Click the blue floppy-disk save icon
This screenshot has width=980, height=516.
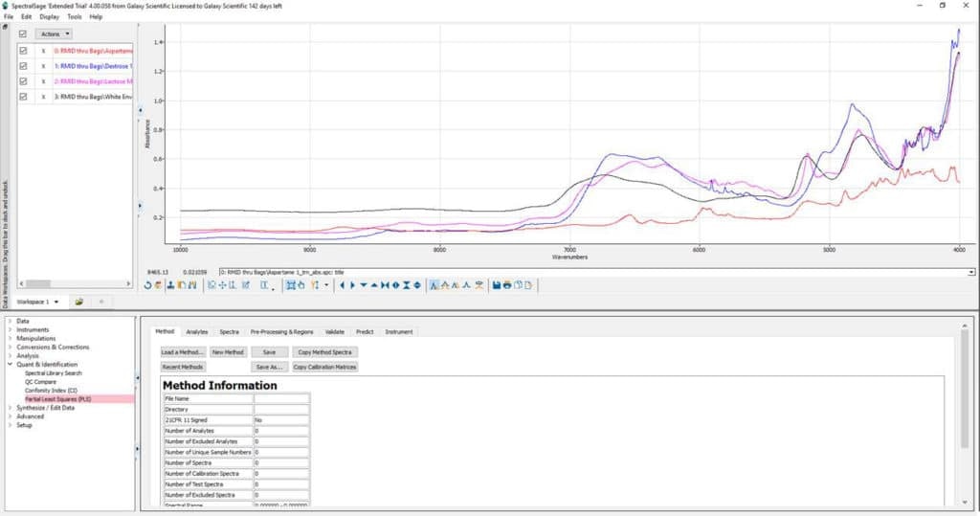click(498, 284)
